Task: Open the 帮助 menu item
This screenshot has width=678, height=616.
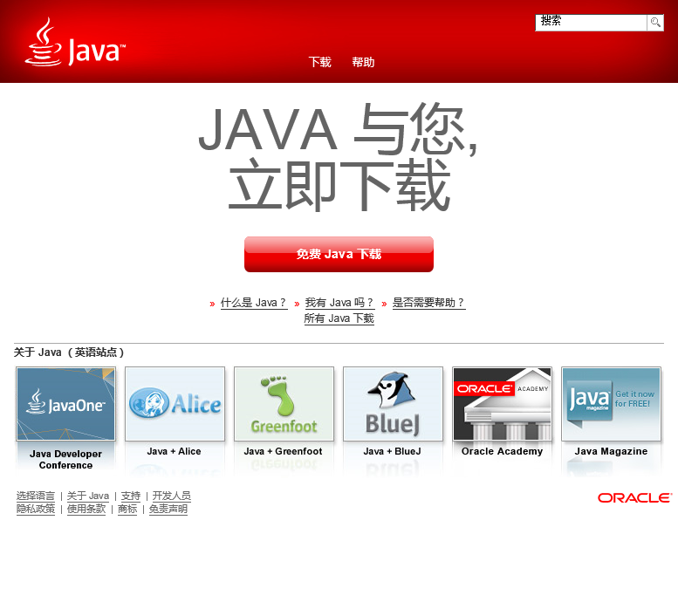Action: point(363,62)
